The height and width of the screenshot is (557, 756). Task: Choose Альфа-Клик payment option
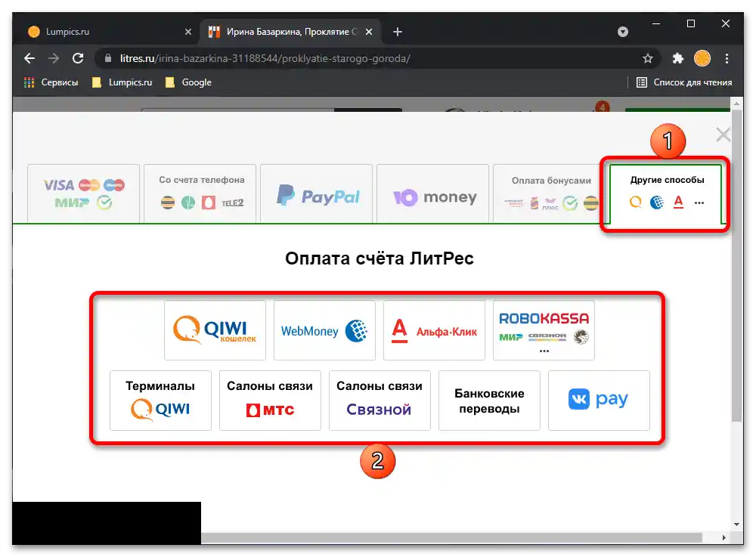point(434,330)
